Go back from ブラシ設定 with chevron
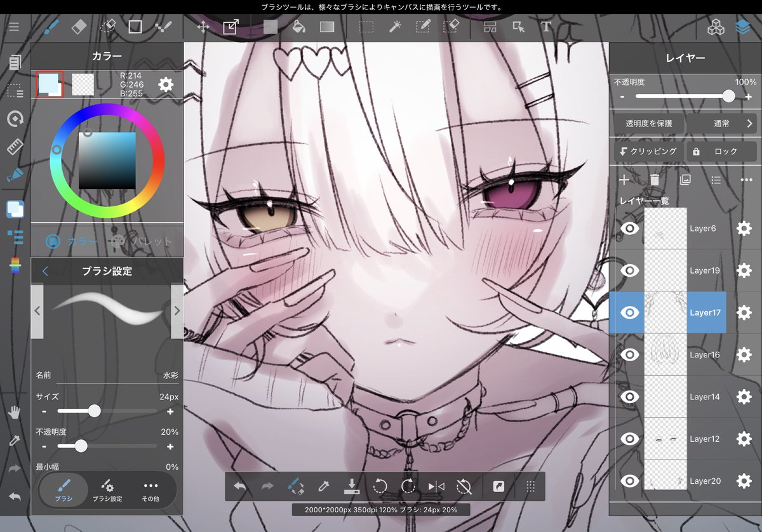 (x=45, y=271)
